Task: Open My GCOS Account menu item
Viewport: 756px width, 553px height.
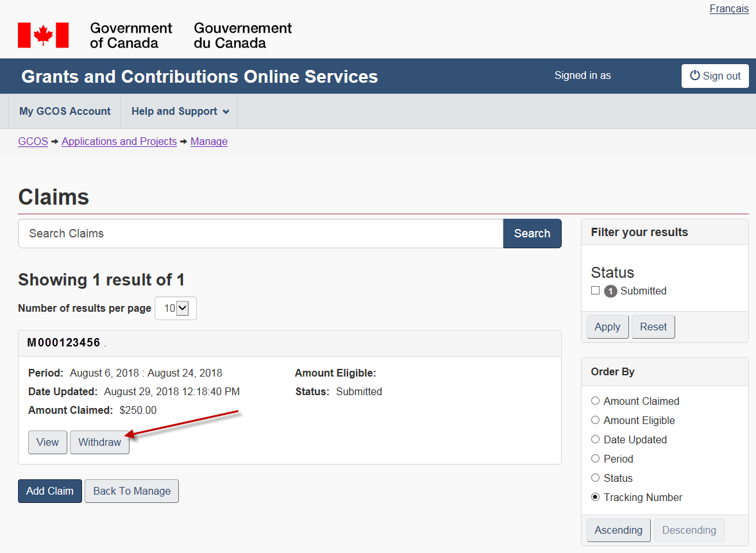Action: [65, 111]
